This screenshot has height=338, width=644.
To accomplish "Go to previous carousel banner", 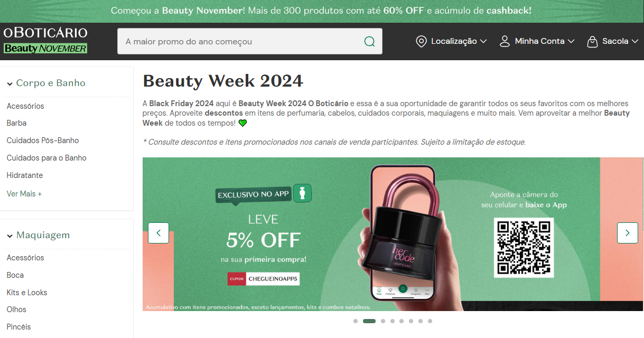I will pos(158,233).
